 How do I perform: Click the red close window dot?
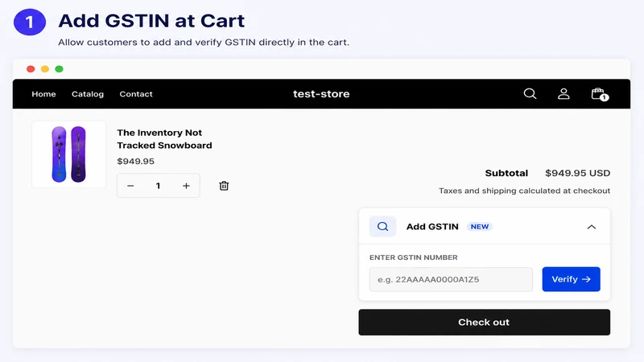click(31, 69)
